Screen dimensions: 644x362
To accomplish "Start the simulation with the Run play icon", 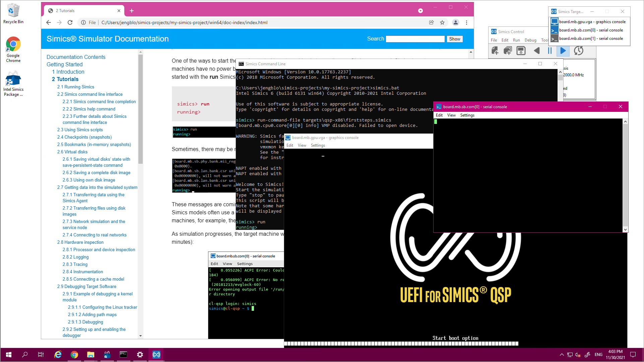I will [563, 51].
